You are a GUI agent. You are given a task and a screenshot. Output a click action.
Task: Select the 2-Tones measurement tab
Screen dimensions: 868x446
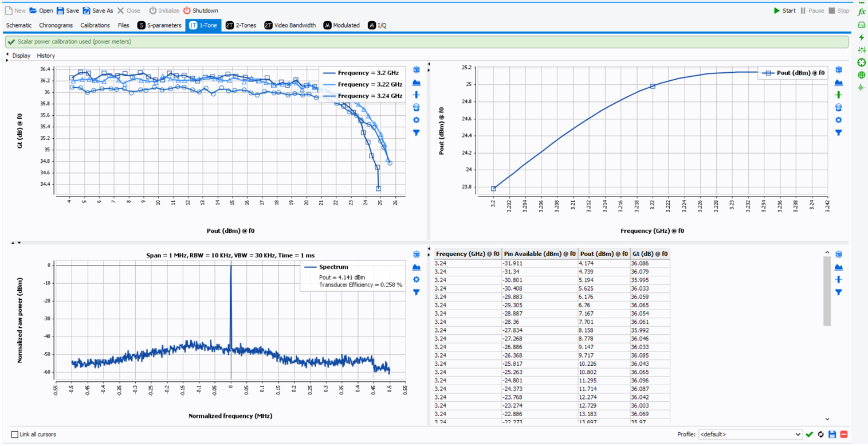pyautogui.click(x=241, y=25)
